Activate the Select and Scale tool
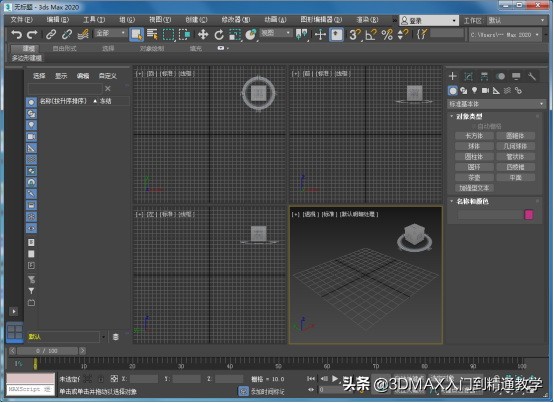The height and width of the screenshot is (403, 554). tap(235, 34)
